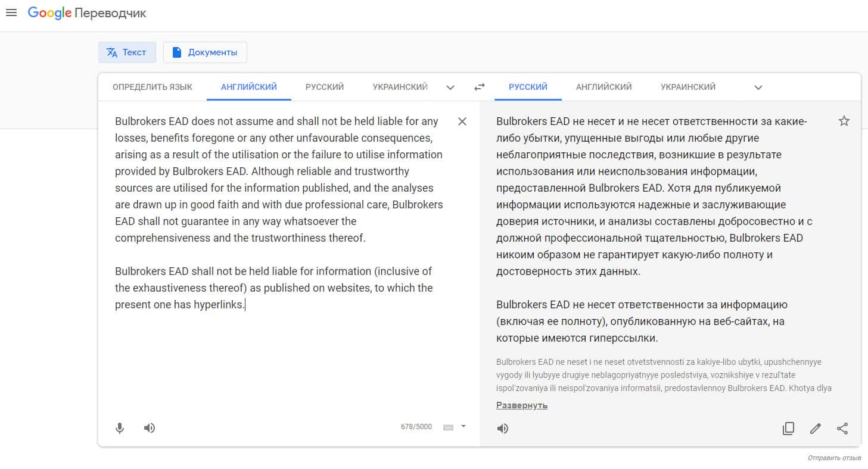
Task: Expand the target language list
Action: click(x=758, y=87)
